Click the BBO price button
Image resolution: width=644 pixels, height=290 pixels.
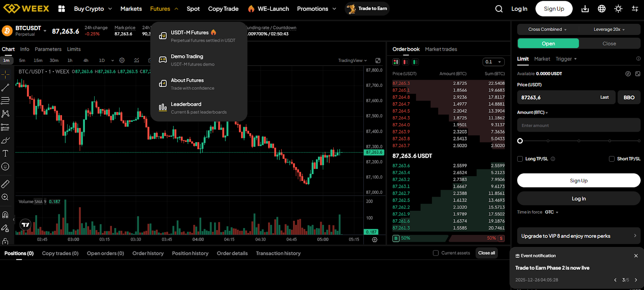pyautogui.click(x=629, y=97)
